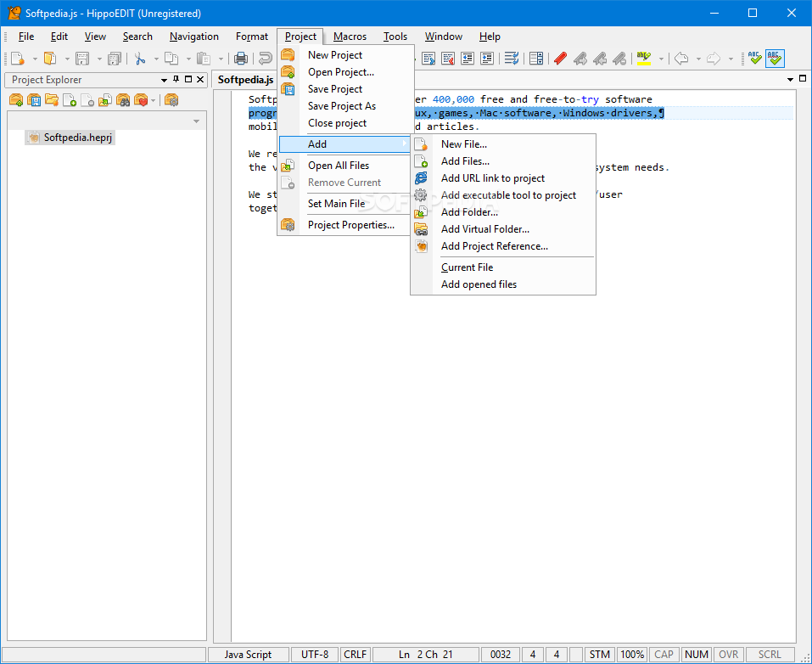Select Softpedia.heprj in project tree
Image resolution: width=812 pixels, height=664 pixels.
(70, 138)
